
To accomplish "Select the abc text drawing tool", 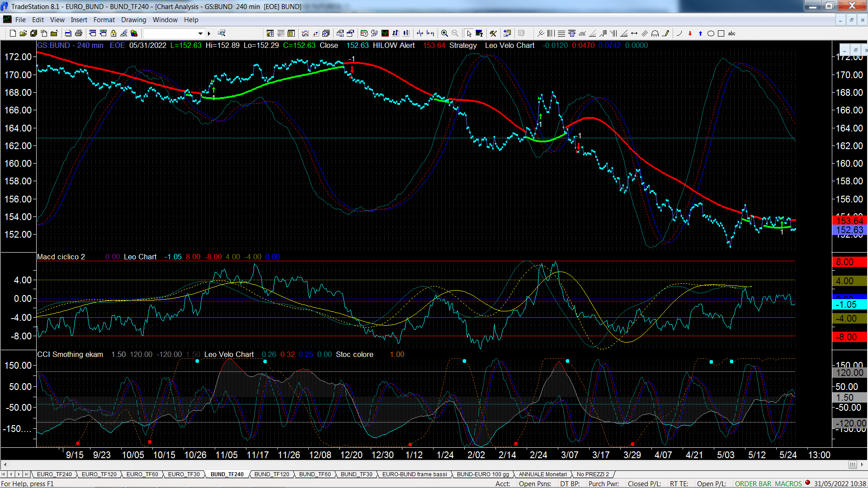I will tap(731, 33).
